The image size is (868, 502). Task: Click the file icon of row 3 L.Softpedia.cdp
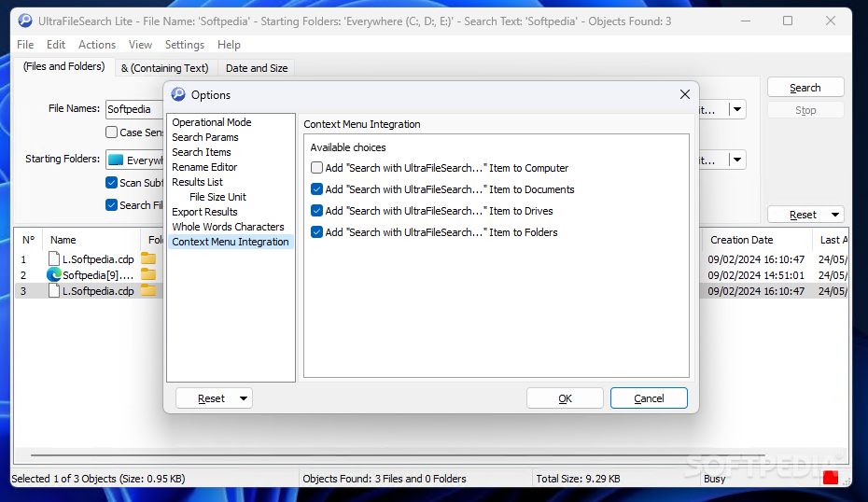coord(54,290)
